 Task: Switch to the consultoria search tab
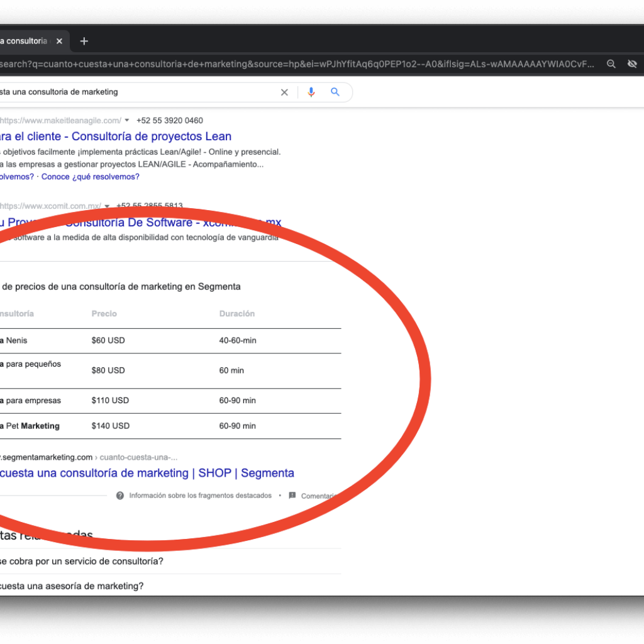[x=25, y=41]
